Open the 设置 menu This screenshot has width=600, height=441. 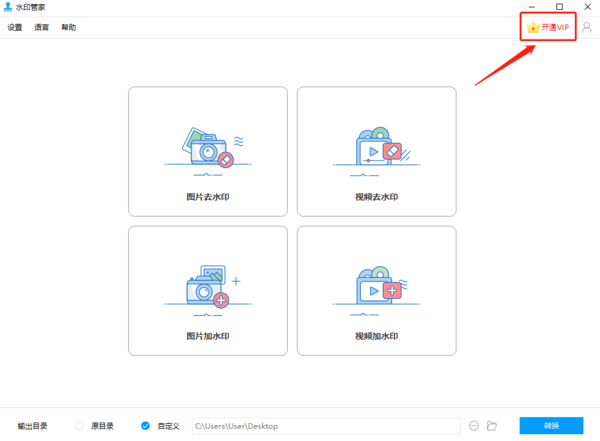coord(15,27)
